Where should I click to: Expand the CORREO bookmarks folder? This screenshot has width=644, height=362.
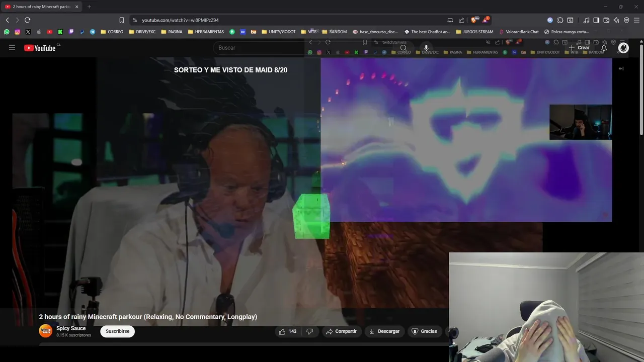click(112, 32)
